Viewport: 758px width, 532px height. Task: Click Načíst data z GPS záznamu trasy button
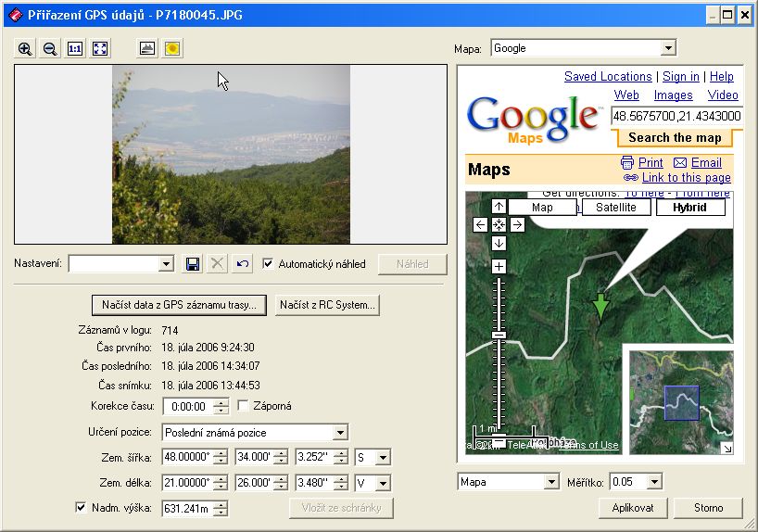pos(180,305)
